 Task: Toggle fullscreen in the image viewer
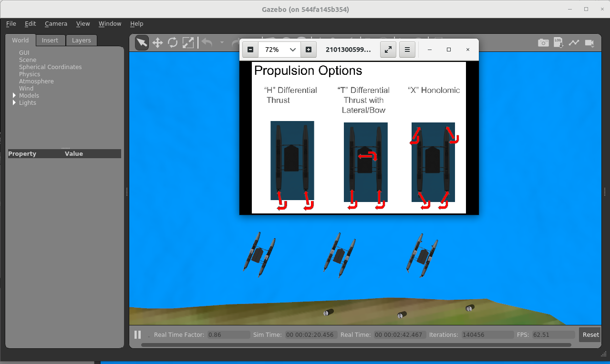click(388, 50)
